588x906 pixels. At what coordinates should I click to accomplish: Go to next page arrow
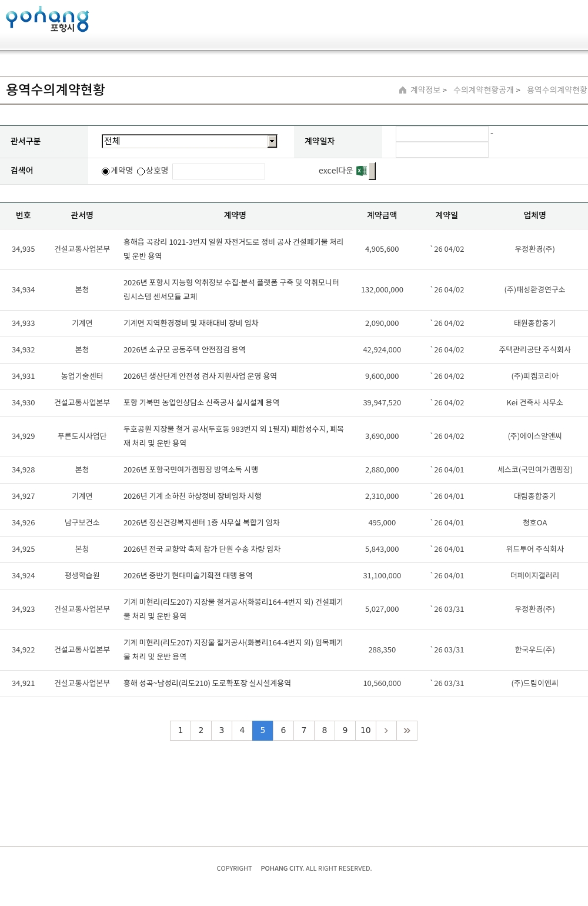point(386,731)
